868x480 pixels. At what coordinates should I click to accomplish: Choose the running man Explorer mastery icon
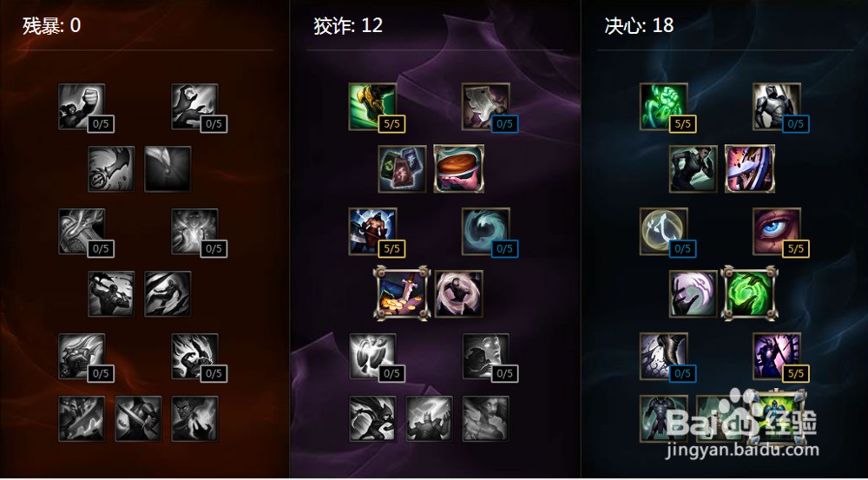[x=693, y=169]
